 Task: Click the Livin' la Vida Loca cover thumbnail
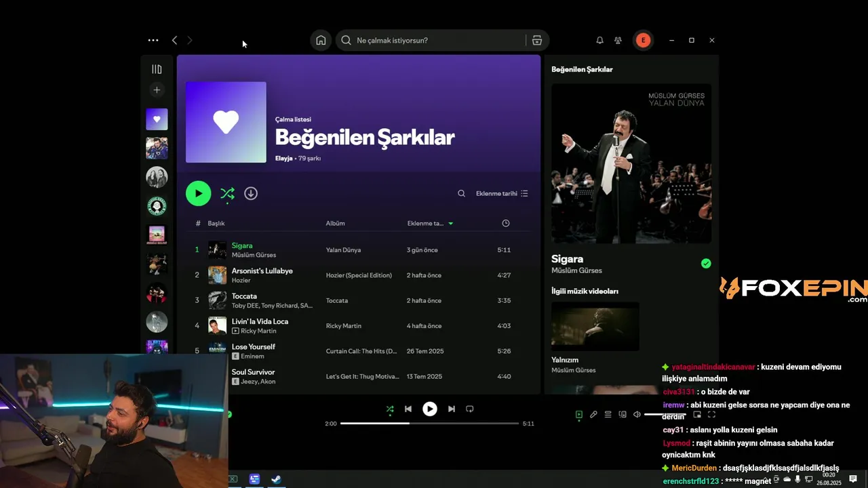[x=217, y=325]
